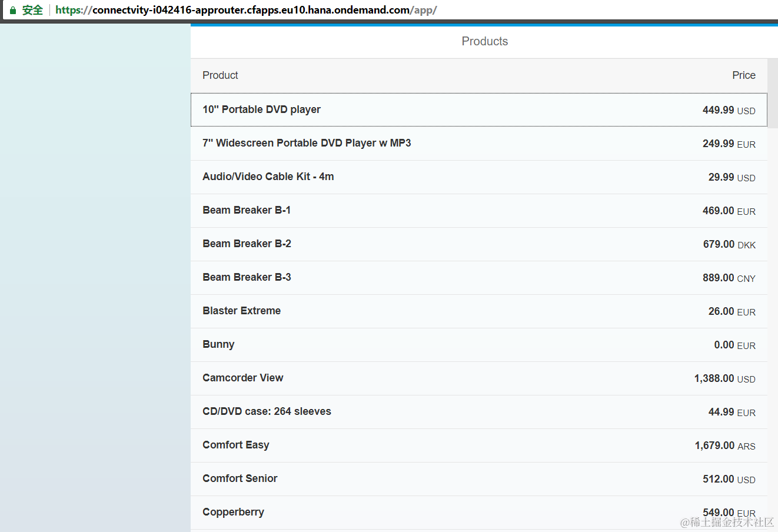Click the Price column header
The height and width of the screenshot is (532, 778).
743,75
